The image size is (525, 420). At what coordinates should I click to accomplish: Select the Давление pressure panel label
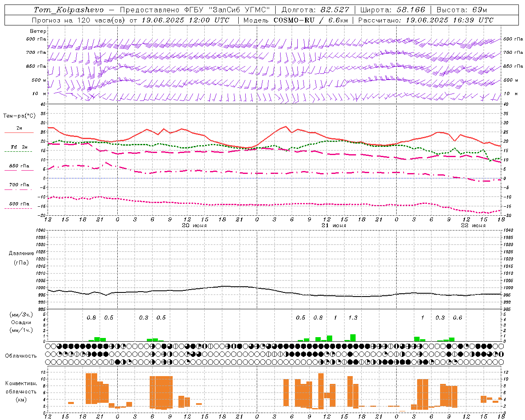[21, 253]
